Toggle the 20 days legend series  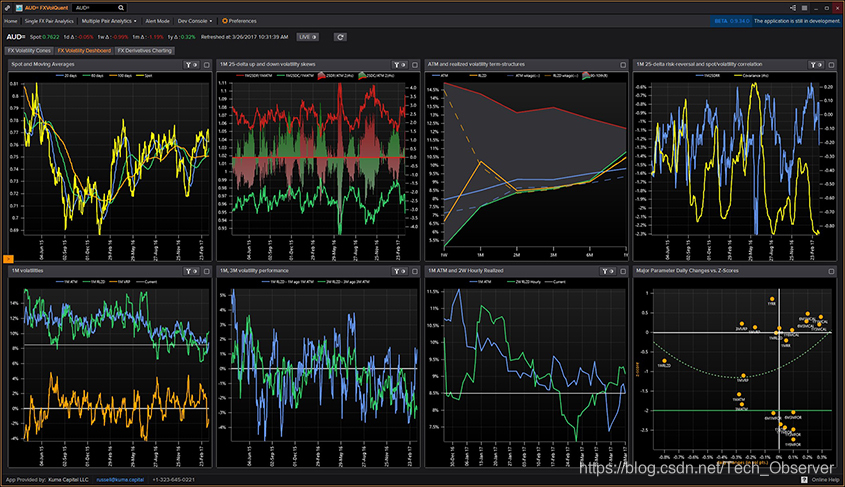[x=66, y=76]
